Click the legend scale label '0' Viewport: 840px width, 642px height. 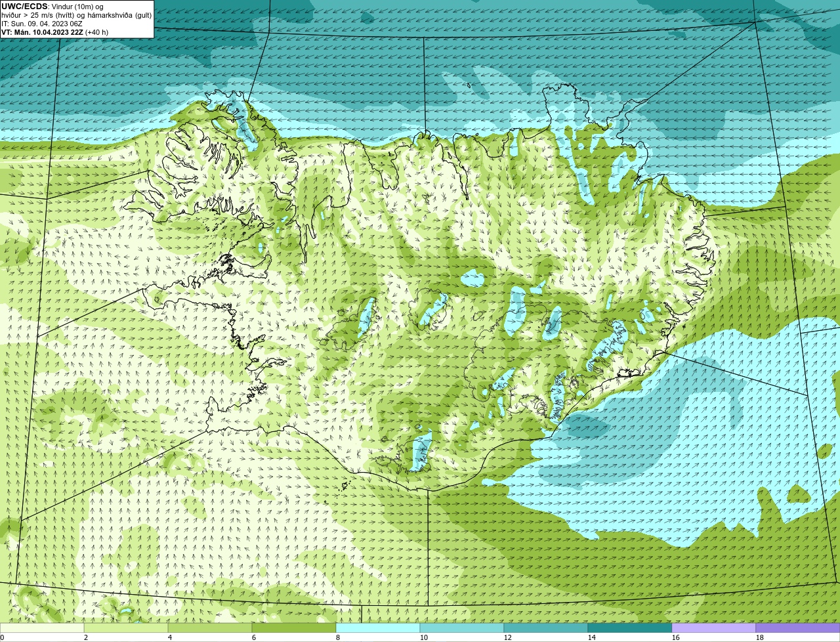pos(2,637)
